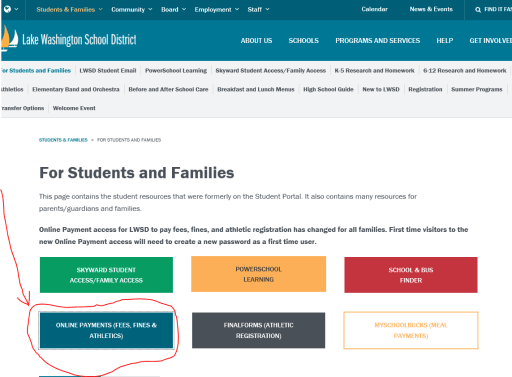The width and height of the screenshot is (512, 377).
Task: Click the School & Bus Finder red button
Action: click(411, 275)
